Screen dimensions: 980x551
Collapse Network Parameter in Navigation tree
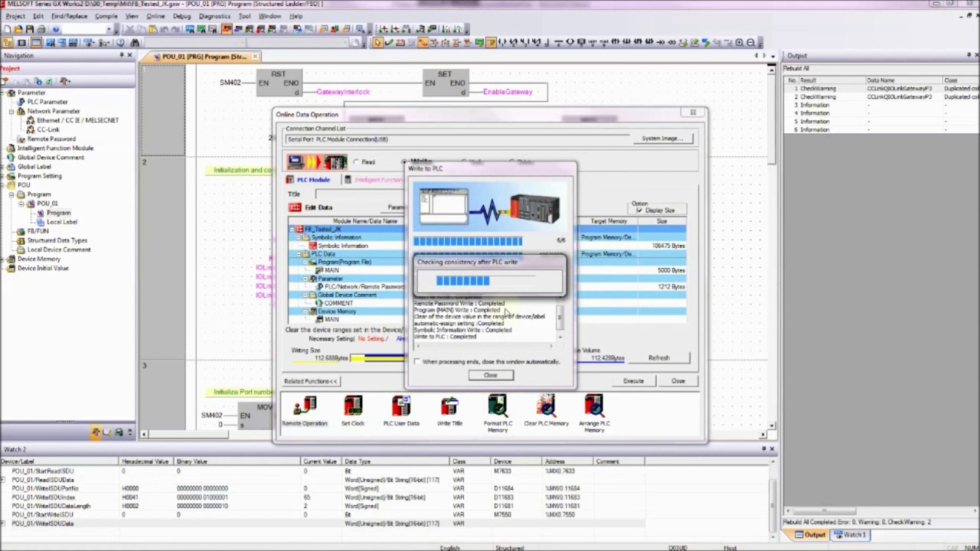pos(11,111)
